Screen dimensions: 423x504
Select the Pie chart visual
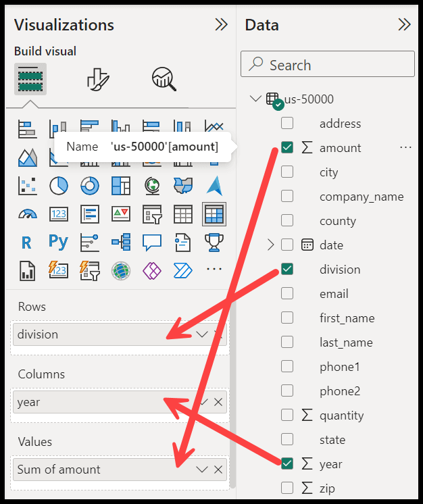click(59, 186)
